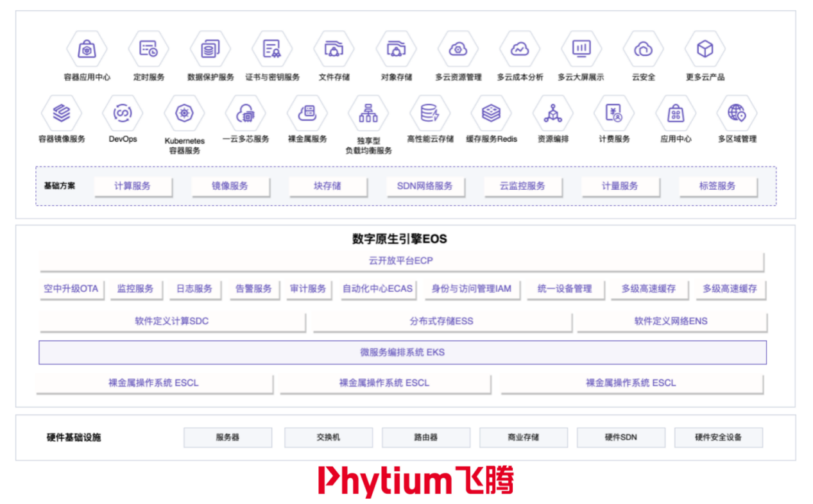Click the 容器镜像服务 icon
This screenshot has width=813, height=504.
61,113
